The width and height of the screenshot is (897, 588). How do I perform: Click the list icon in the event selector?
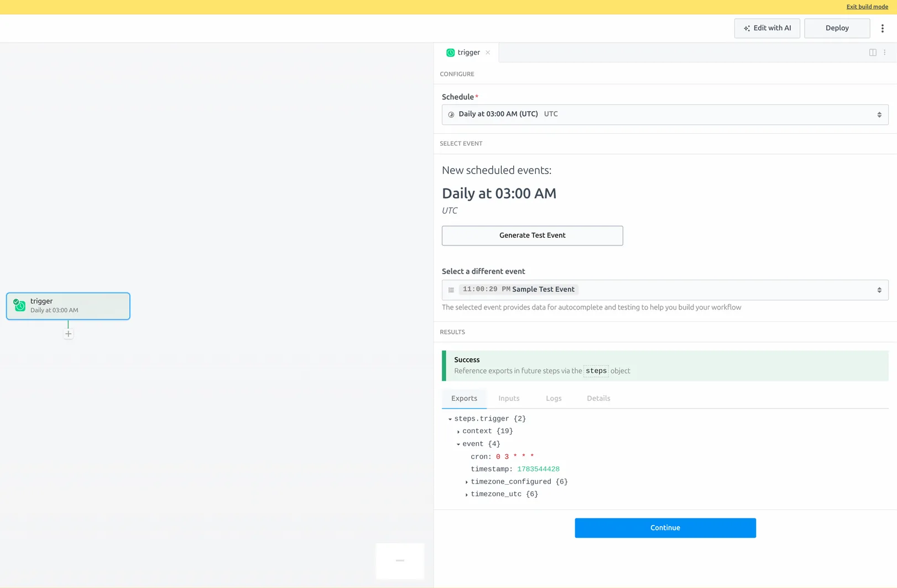pos(451,290)
